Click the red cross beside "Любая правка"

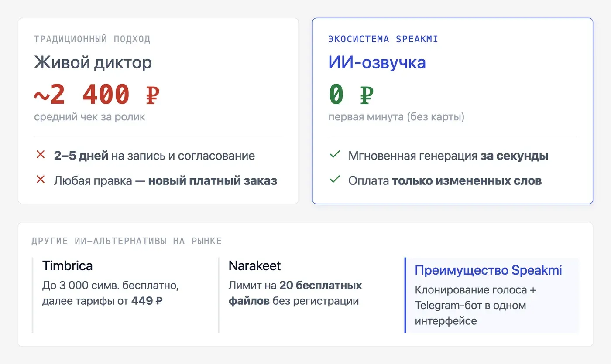coord(41,179)
